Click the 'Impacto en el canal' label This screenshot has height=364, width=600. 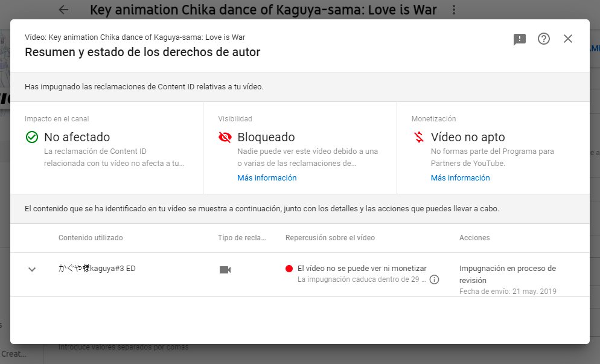[x=57, y=119]
